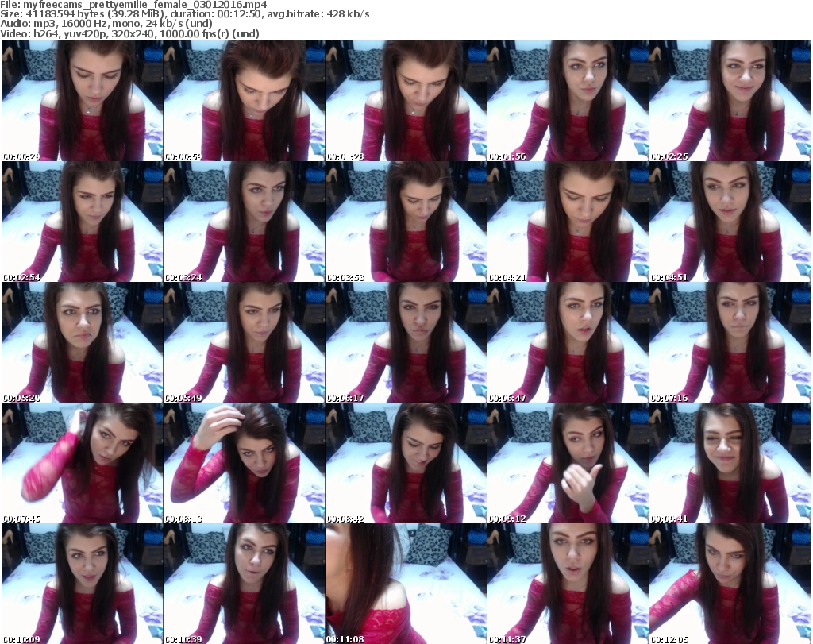The height and width of the screenshot is (644, 813).
Task: Select the thumbnail at 00:04:51
Action: pos(730,222)
